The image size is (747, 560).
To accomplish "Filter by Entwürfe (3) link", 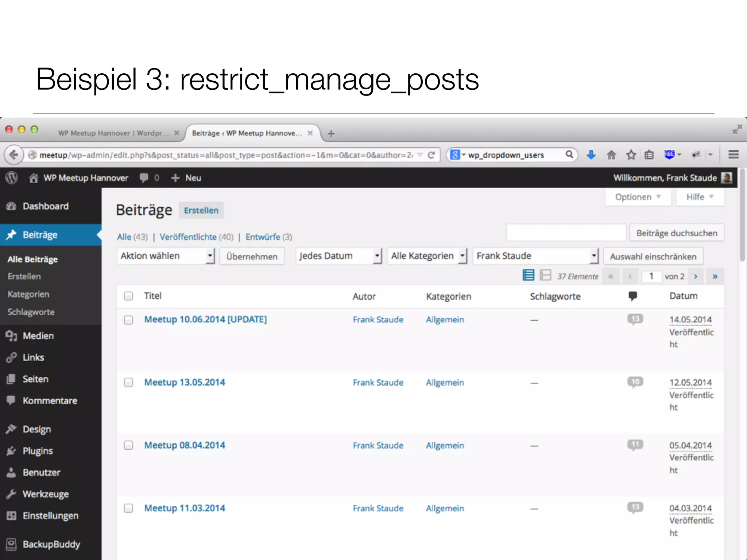I will pyautogui.click(x=269, y=237).
